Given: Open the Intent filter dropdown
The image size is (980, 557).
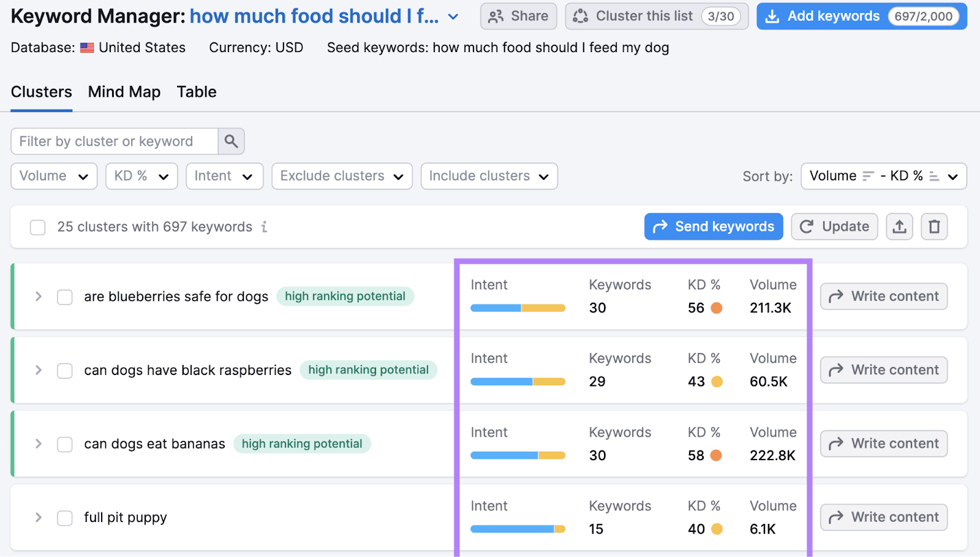Looking at the screenshot, I should click(224, 176).
